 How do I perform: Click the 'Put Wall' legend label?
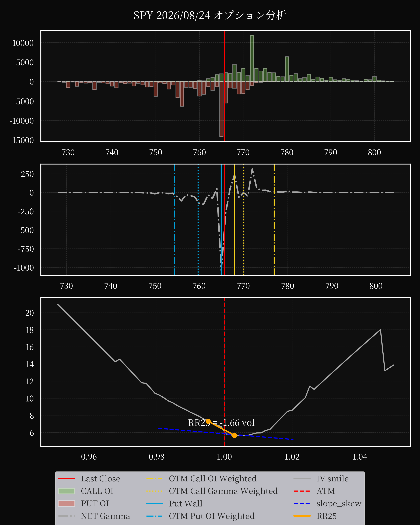185,504
